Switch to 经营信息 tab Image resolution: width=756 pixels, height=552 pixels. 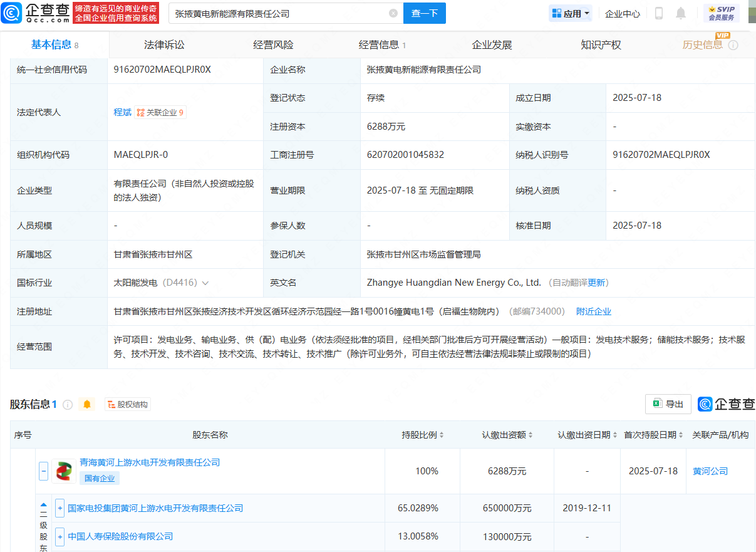coord(382,44)
